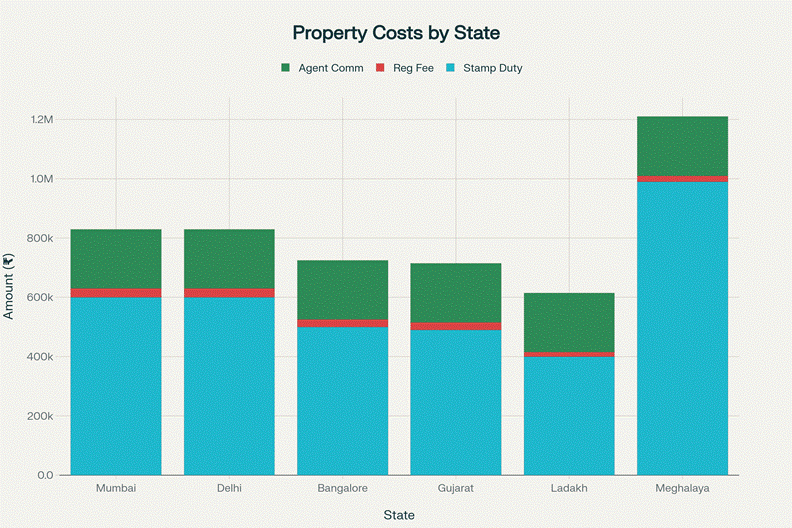Select Ladakh's green Agent Comm segment

[568, 322]
